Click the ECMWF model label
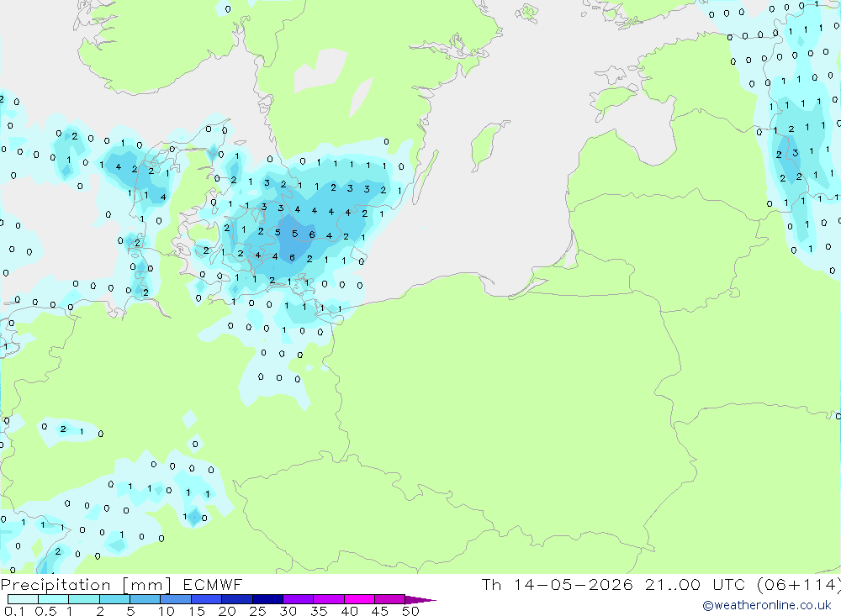The width and height of the screenshot is (841, 616). (213, 584)
